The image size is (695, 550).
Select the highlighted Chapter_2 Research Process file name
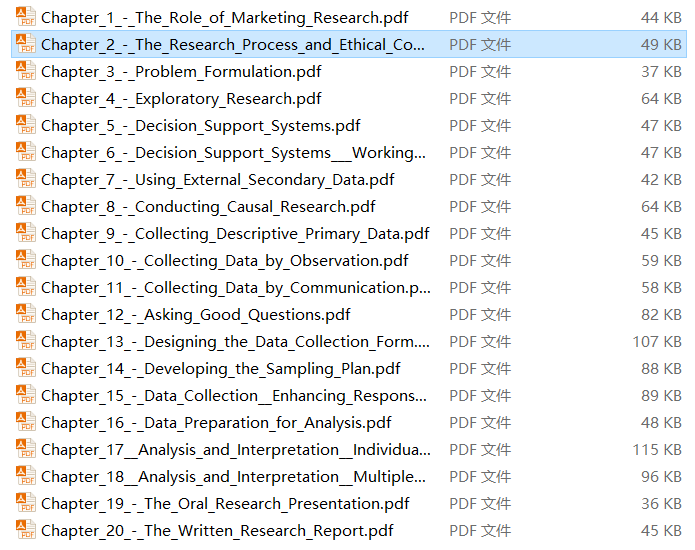(x=233, y=45)
